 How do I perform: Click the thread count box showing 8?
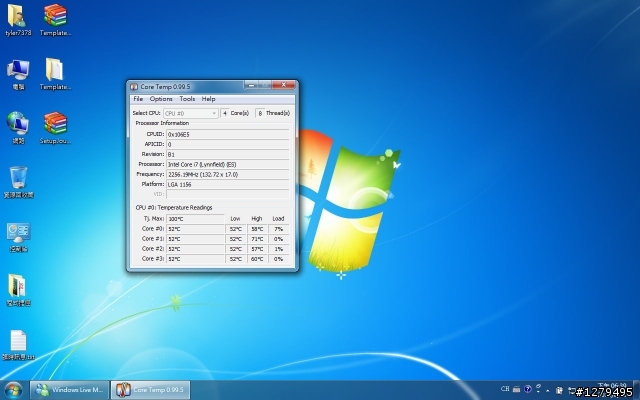(260, 113)
